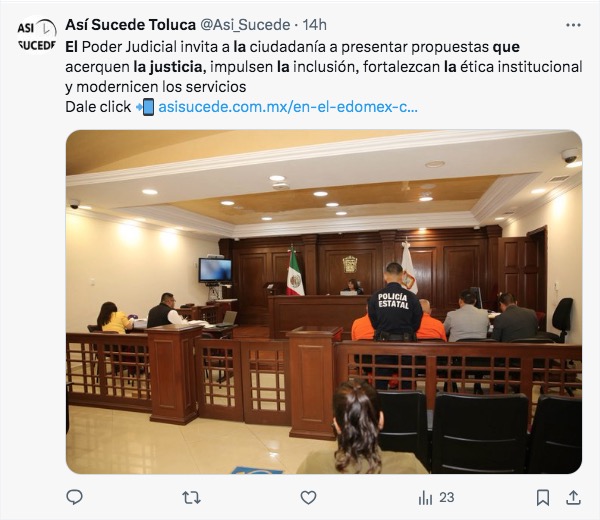The image size is (600, 520).
Task: Repost this tweet with retweet icon
Action: [191, 498]
